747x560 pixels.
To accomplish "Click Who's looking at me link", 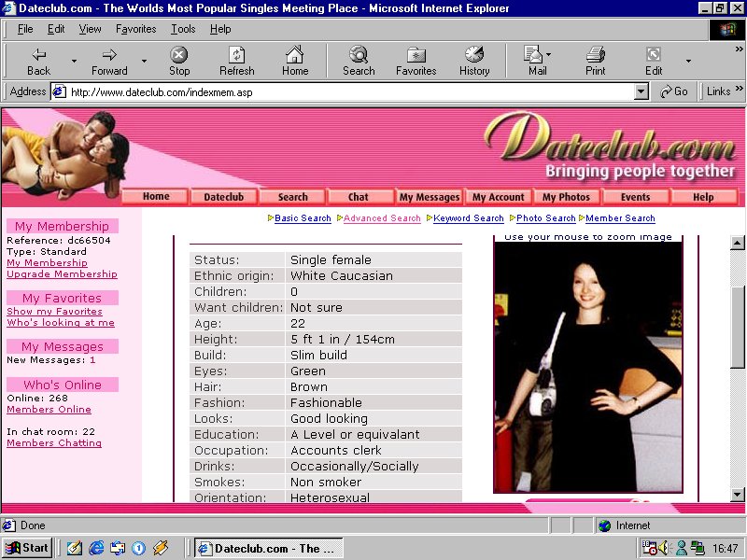I will click(x=61, y=323).
